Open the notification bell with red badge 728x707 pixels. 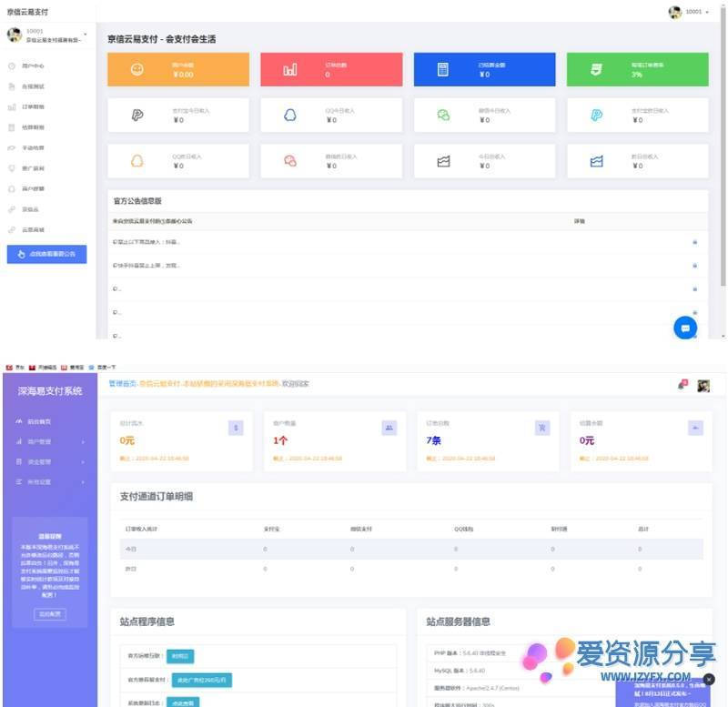coord(682,384)
